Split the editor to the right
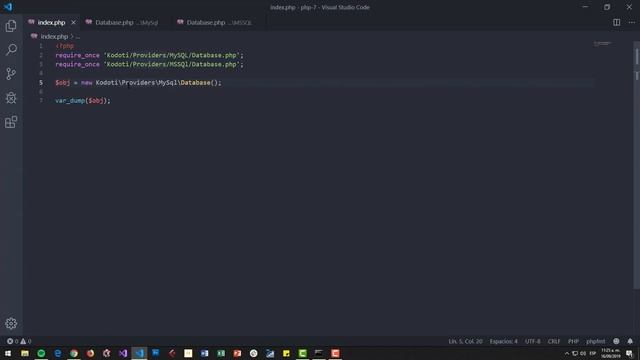The width and height of the screenshot is (640, 360). point(616,22)
